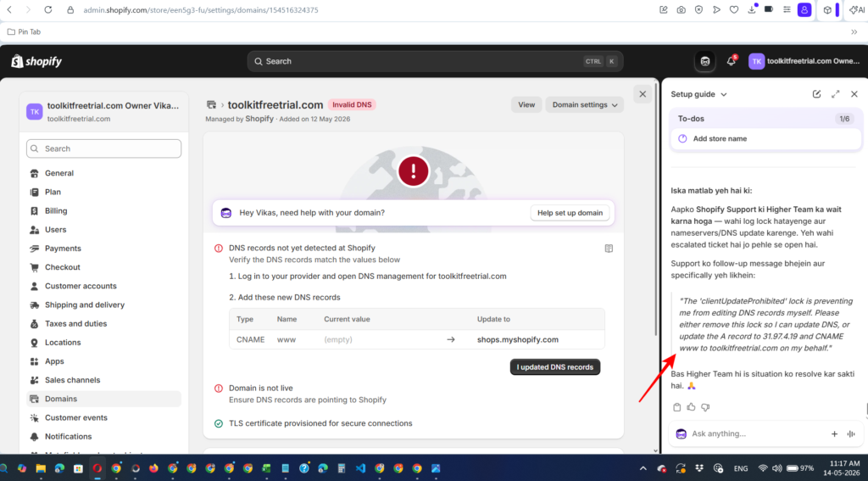This screenshot has height=481, width=868.
Task: Close the Sidekick side panel
Action: click(854, 94)
